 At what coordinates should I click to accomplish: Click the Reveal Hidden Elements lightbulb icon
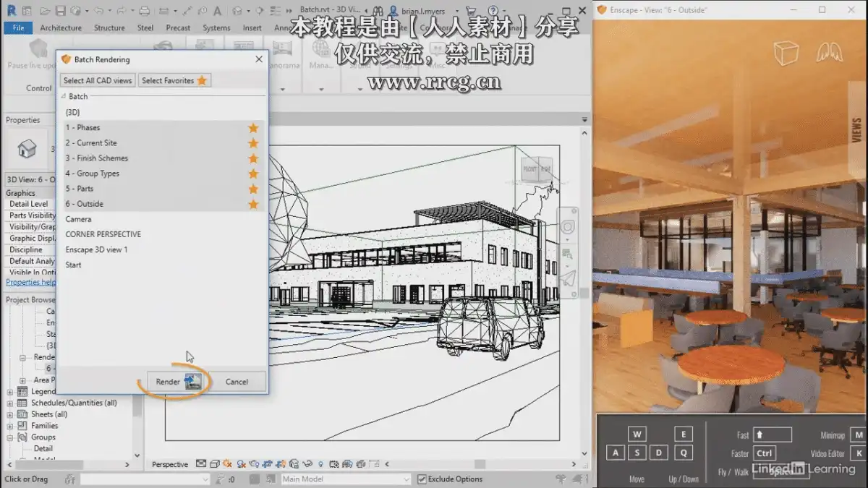pos(320,465)
